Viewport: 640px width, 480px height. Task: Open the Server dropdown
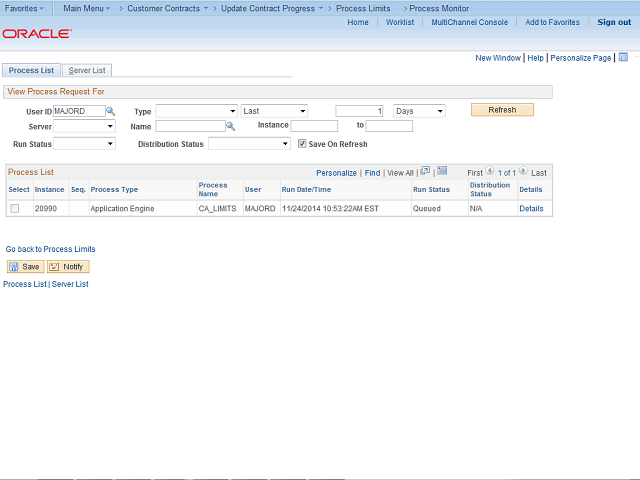pyautogui.click(x=84, y=126)
